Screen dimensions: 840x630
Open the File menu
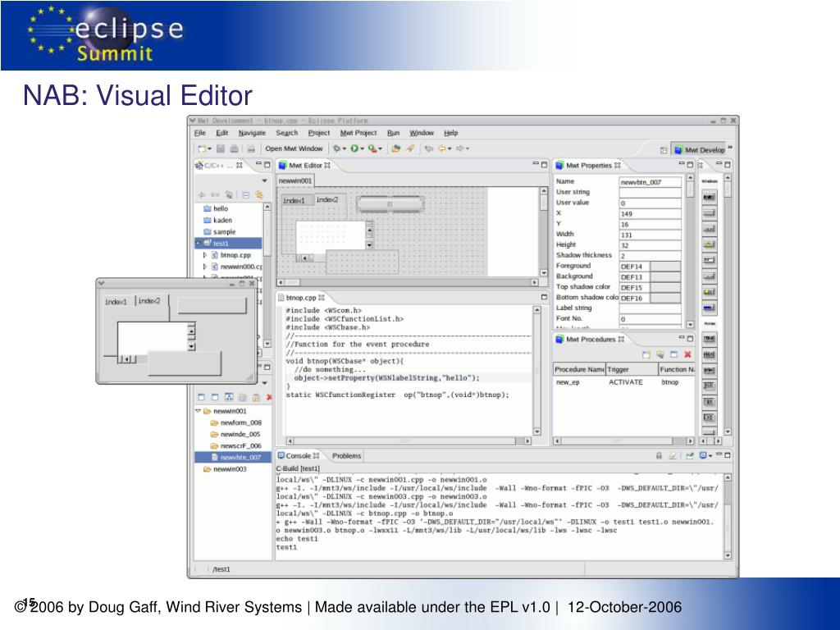pyautogui.click(x=200, y=133)
